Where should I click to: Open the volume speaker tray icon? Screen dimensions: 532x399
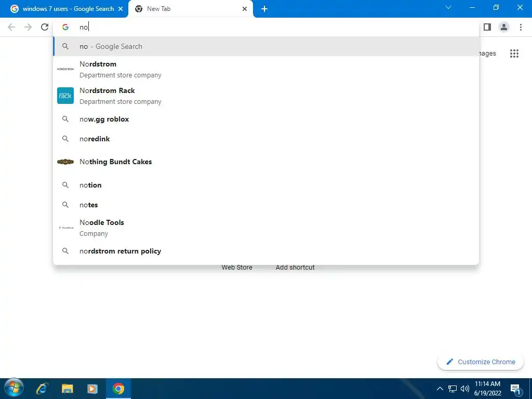(465, 389)
